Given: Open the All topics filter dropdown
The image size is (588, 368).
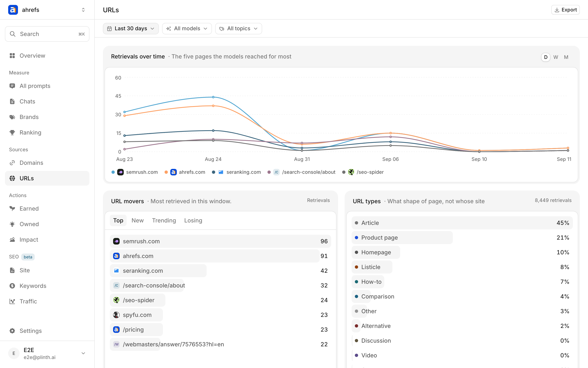Looking at the screenshot, I should click(x=239, y=29).
